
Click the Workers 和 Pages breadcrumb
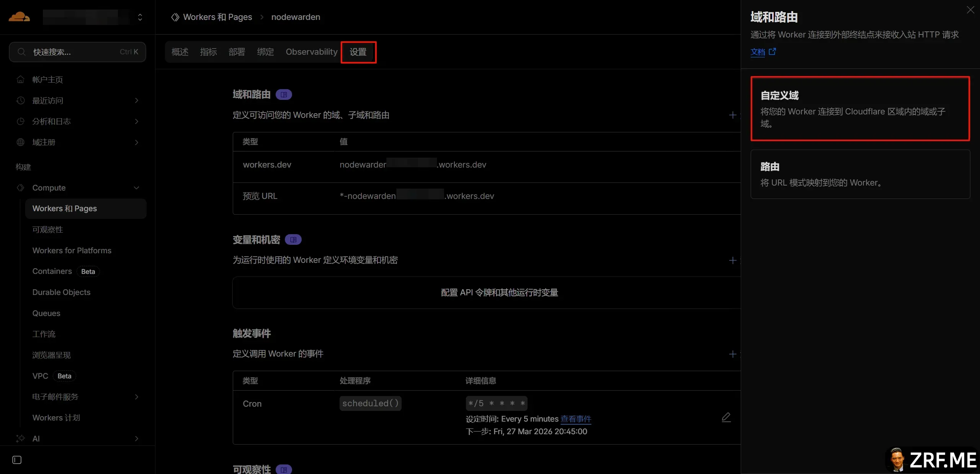click(217, 17)
